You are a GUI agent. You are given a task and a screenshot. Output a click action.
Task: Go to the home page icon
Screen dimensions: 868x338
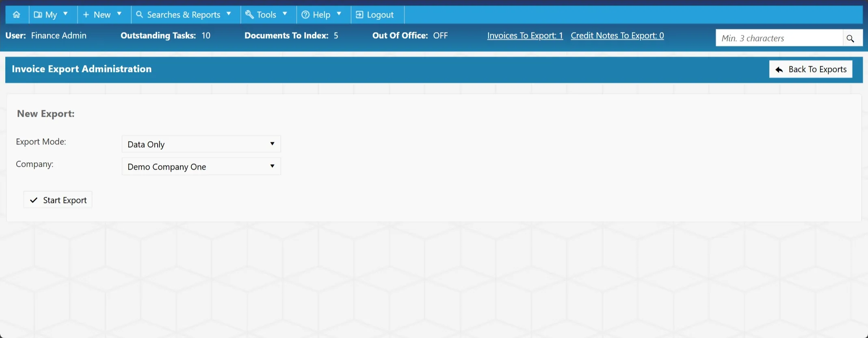coord(17,15)
